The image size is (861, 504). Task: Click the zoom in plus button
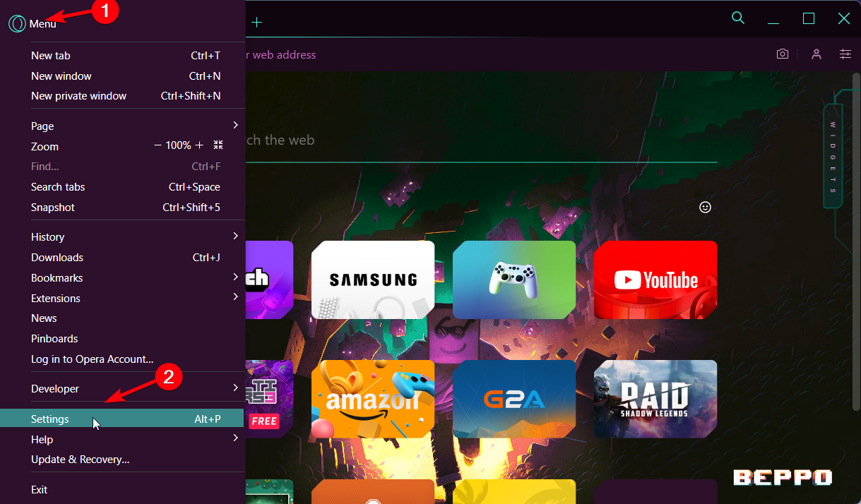pos(199,145)
